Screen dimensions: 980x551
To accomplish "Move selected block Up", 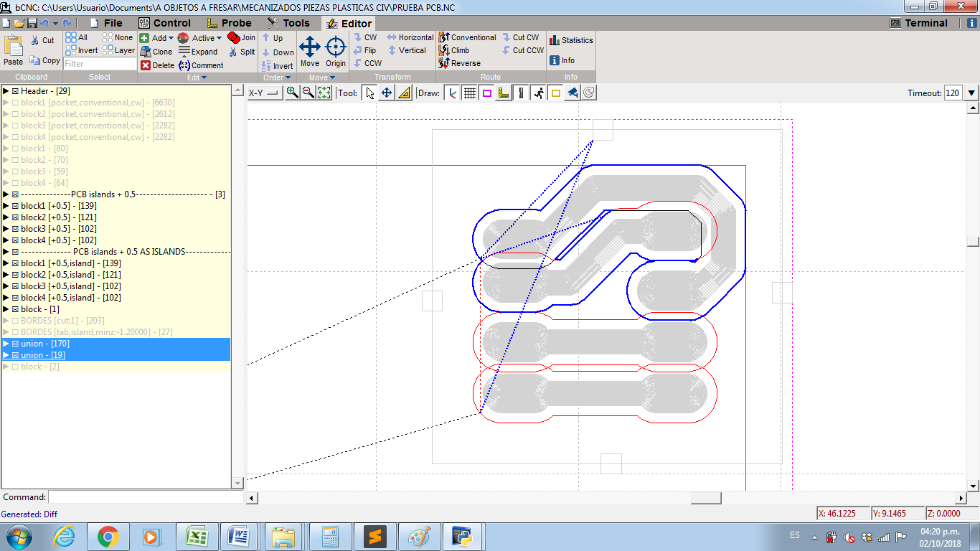I will click(x=273, y=38).
